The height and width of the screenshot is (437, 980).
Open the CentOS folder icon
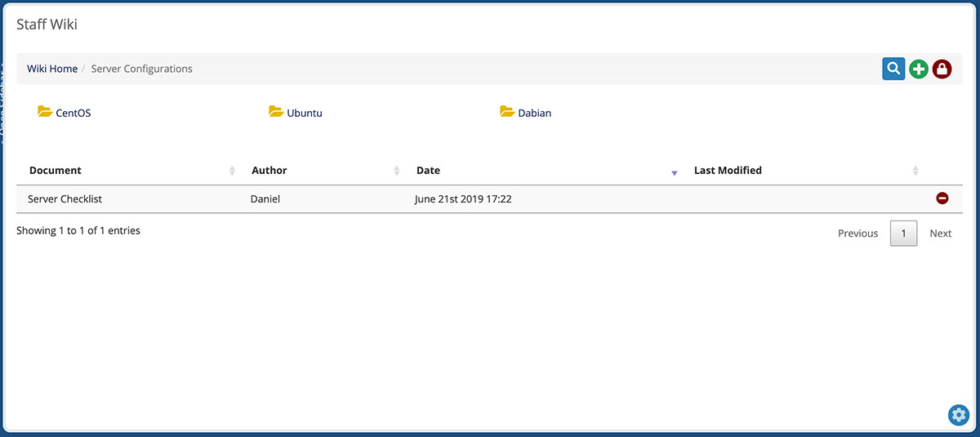pos(45,112)
